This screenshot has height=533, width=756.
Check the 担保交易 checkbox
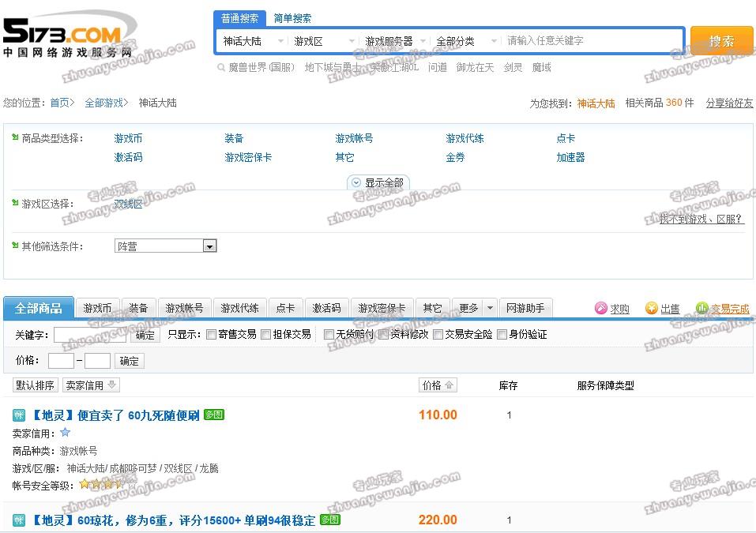265,335
